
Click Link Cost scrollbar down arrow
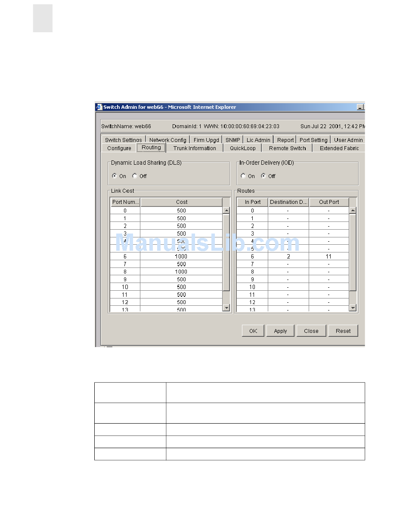click(x=226, y=308)
